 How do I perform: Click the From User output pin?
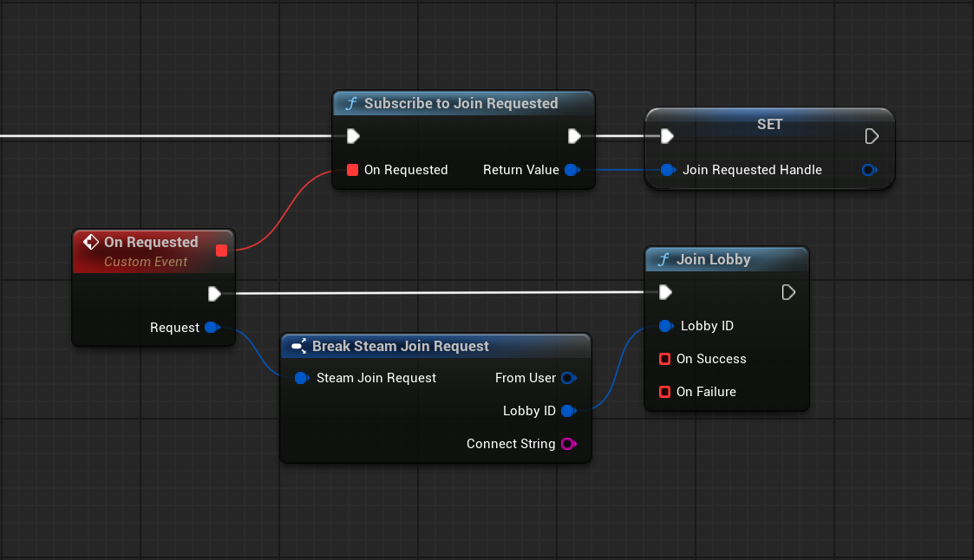point(568,378)
